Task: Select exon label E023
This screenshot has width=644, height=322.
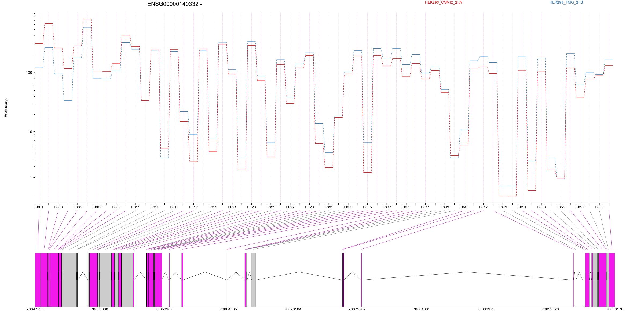Action: [251, 207]
